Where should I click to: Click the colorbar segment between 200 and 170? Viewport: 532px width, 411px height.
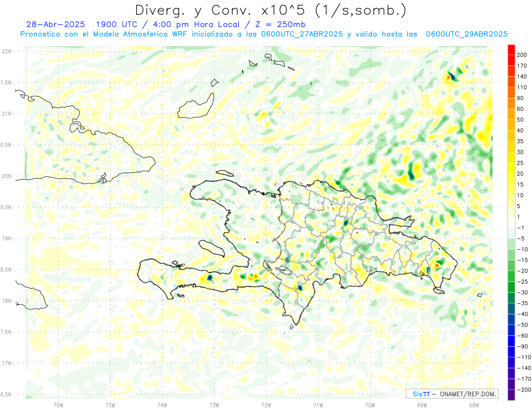coord(511,60)
